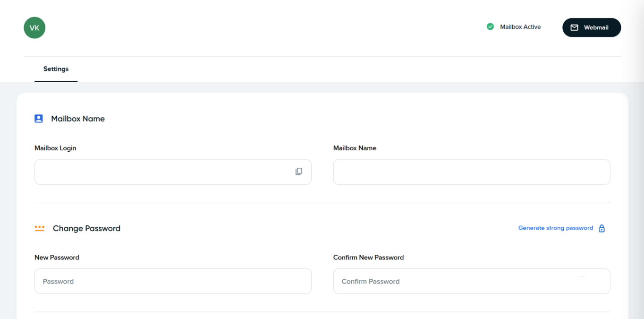Click inside the Mailbox Name input box
644x319 pixels.
coord(472,172)
